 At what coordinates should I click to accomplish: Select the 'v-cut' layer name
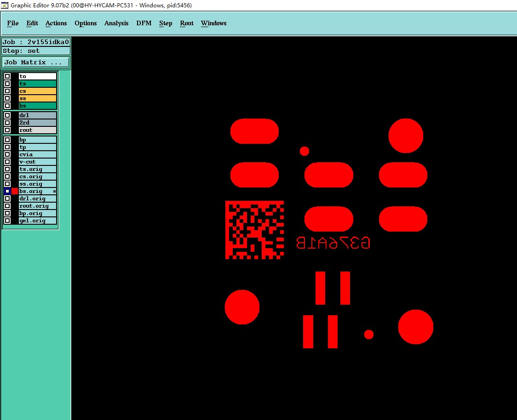click(x=37, y=162)
